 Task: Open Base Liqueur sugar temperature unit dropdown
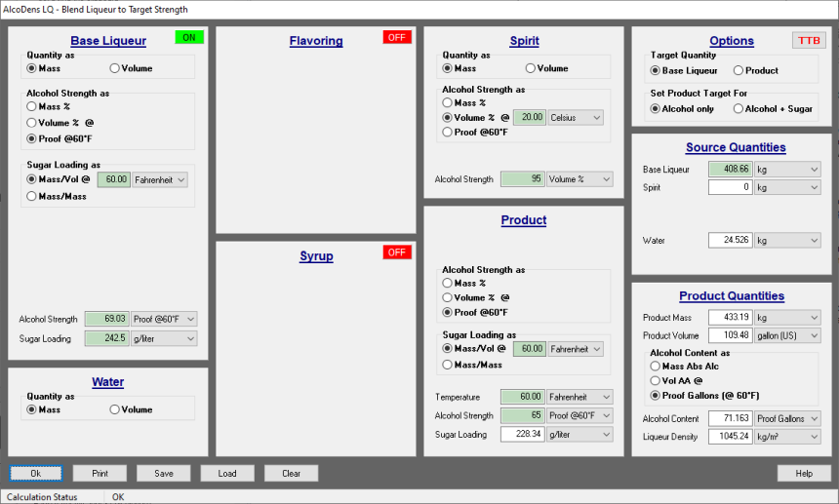[159, 179]
